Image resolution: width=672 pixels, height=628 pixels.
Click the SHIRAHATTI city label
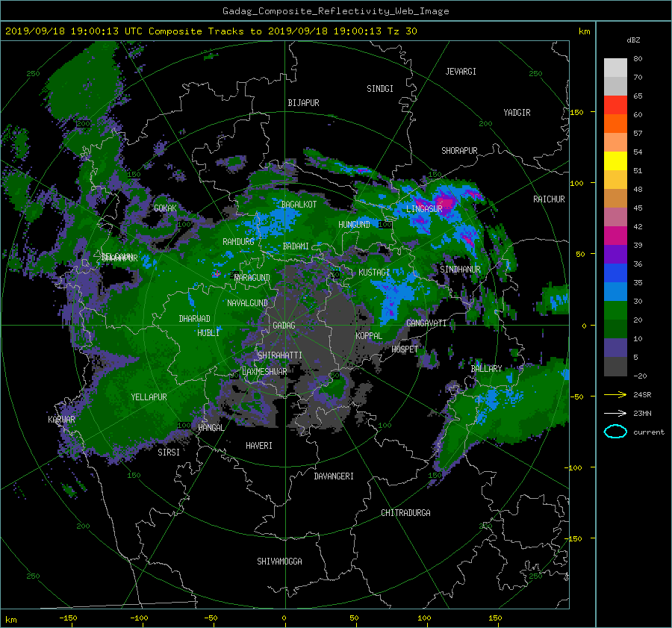tap(280, 355)
